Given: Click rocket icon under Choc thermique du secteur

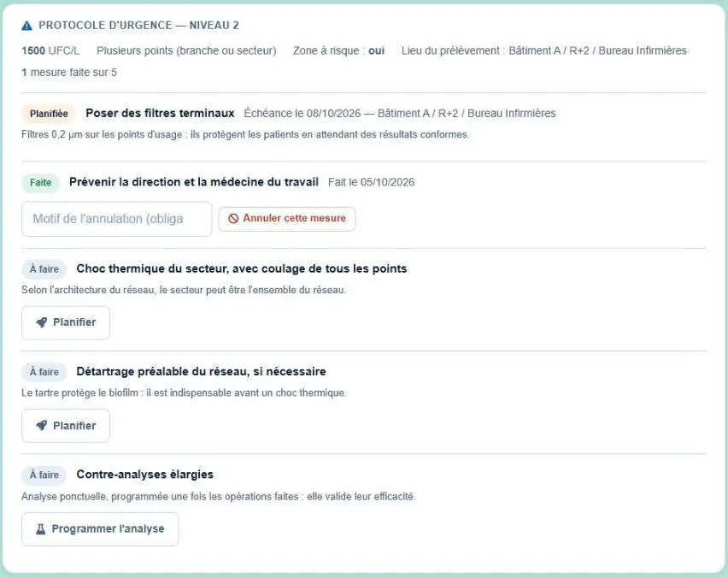Looking at the screenshot, I should [x=42, y=322].
